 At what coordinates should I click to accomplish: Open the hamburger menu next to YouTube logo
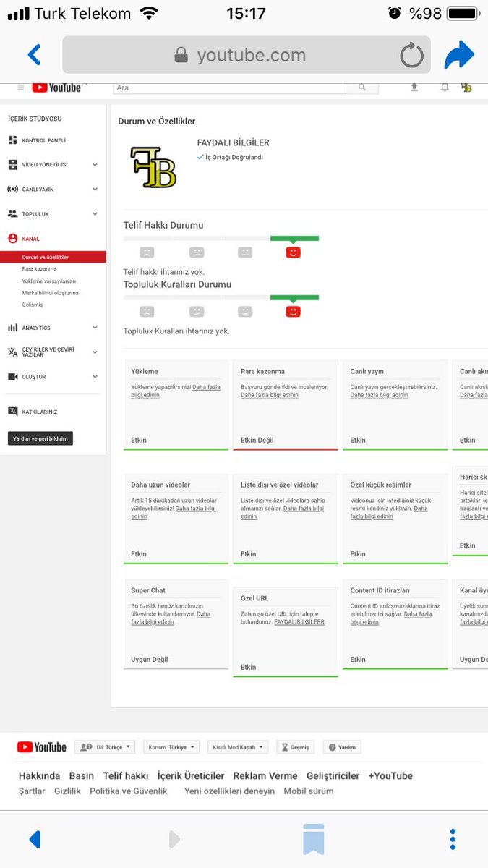pos(20,88)
